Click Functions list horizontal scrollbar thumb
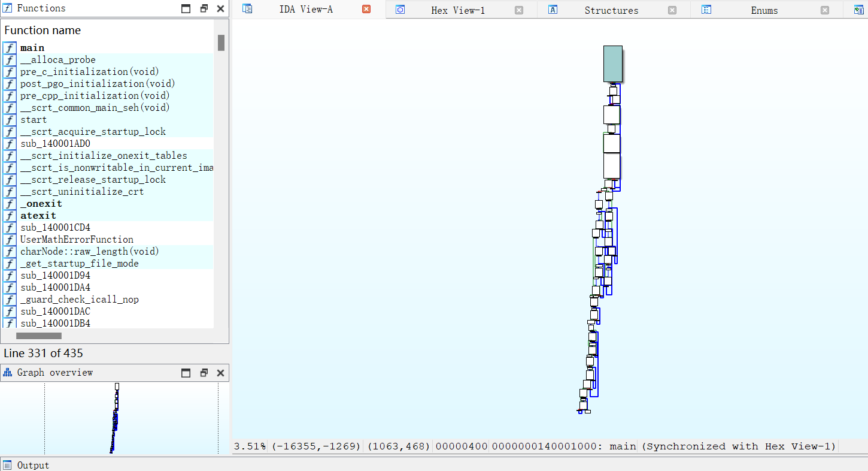The height and width of the screenshot is (471, 868). click(39, 336)
